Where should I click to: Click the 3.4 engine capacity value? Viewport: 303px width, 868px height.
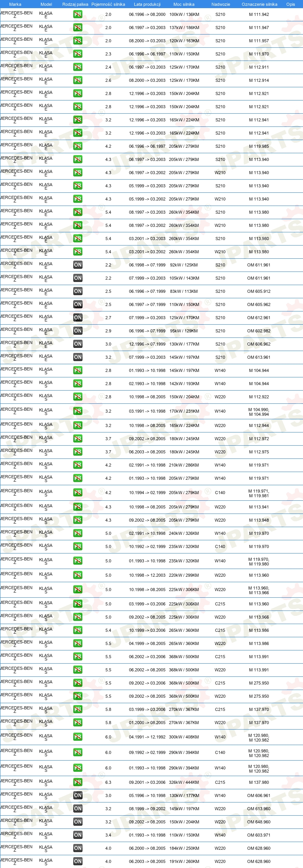coord(108,835)
